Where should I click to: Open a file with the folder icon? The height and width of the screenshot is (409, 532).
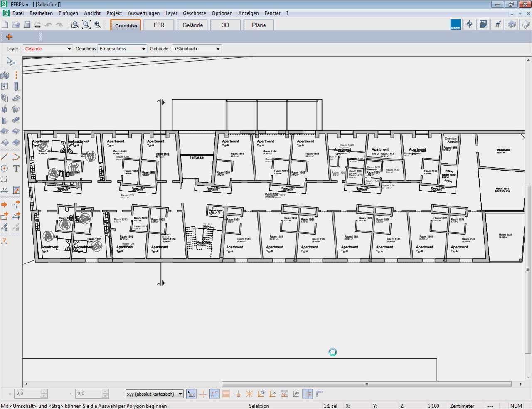[16, 25]
